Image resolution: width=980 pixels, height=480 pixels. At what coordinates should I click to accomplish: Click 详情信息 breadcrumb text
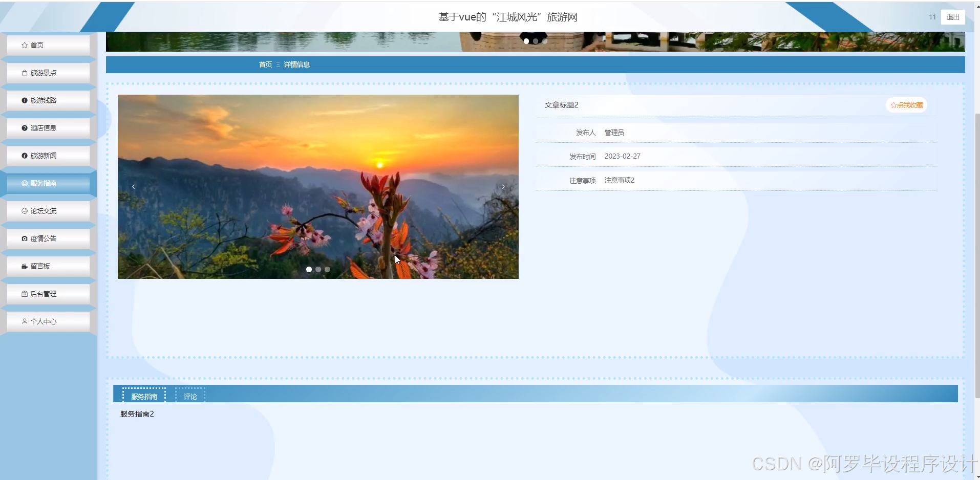(297, 64)
